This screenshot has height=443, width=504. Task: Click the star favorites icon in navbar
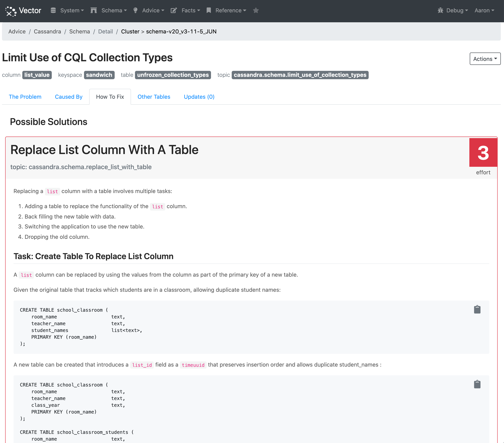pyautogui.click(x=256, y=11)
